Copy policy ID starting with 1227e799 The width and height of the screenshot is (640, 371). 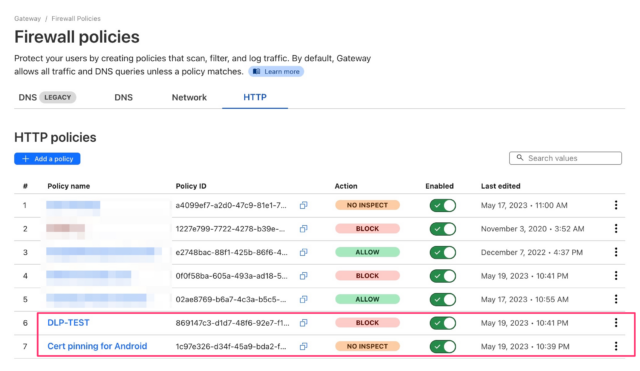point(303,229)
